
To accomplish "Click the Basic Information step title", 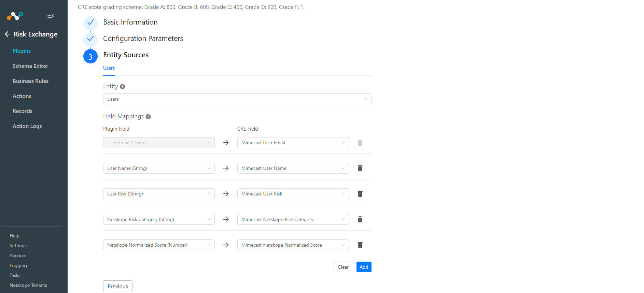I will (130, 22).
